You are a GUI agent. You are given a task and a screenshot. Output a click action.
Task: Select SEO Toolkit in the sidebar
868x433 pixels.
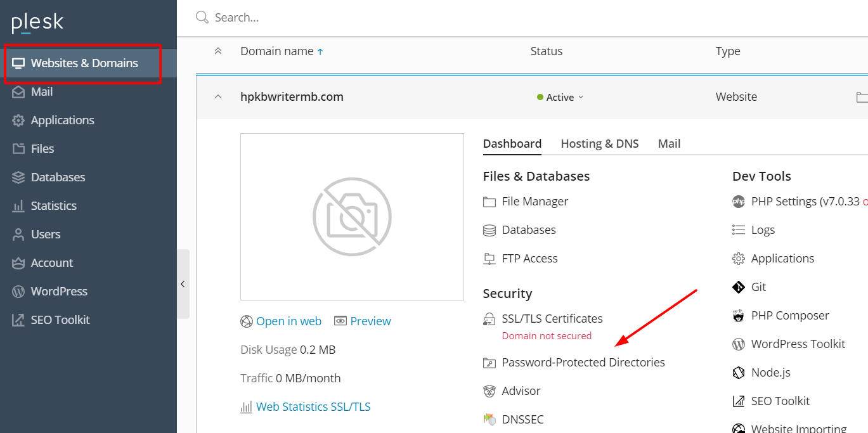pyautogui.click(x=60, y=320)
